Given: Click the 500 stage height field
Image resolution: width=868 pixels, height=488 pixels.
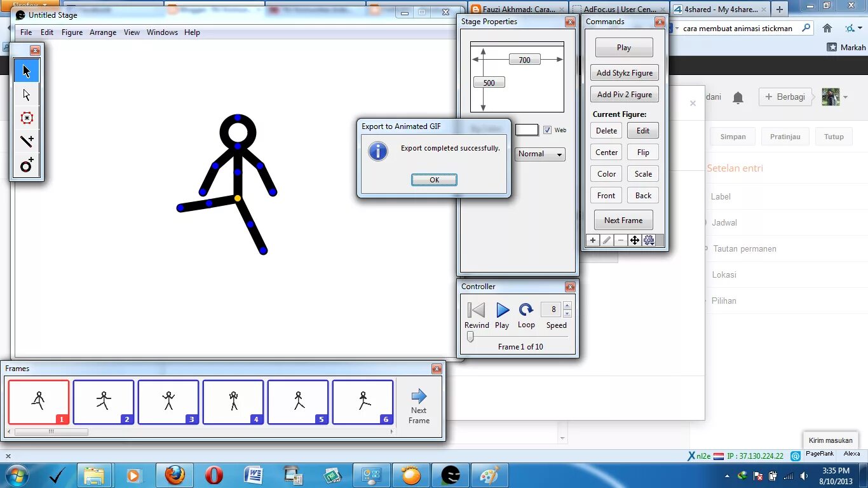Looking at the screenshot, I should pos(489,83).
